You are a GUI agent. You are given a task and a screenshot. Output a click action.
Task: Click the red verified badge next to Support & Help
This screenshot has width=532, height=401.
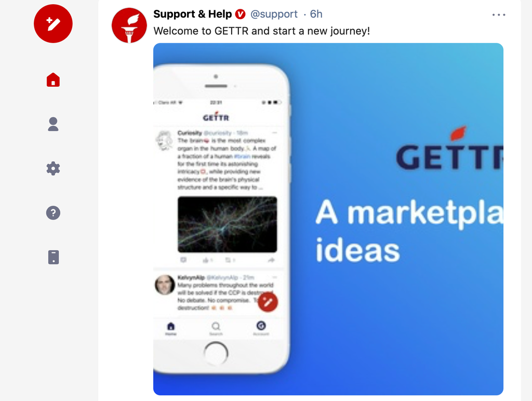[240, 14]
